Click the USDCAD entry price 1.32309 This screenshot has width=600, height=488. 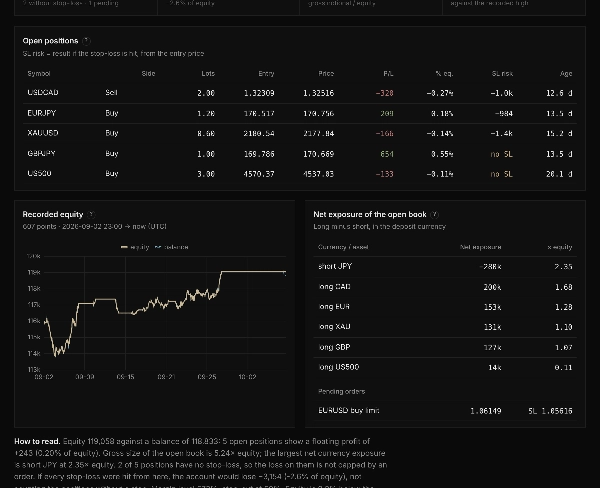(x=259, y=93)
